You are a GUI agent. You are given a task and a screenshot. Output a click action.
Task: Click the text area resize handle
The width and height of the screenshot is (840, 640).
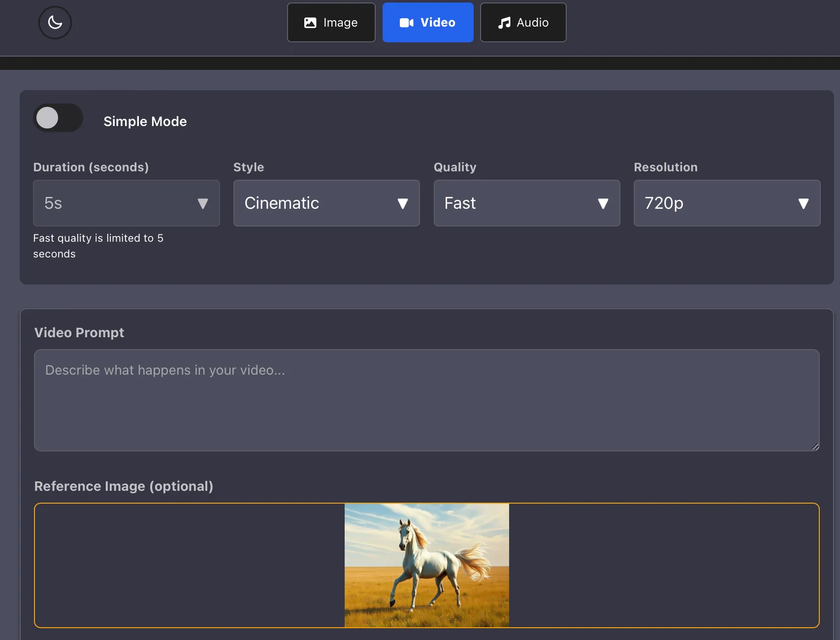(x=815, y=447)
